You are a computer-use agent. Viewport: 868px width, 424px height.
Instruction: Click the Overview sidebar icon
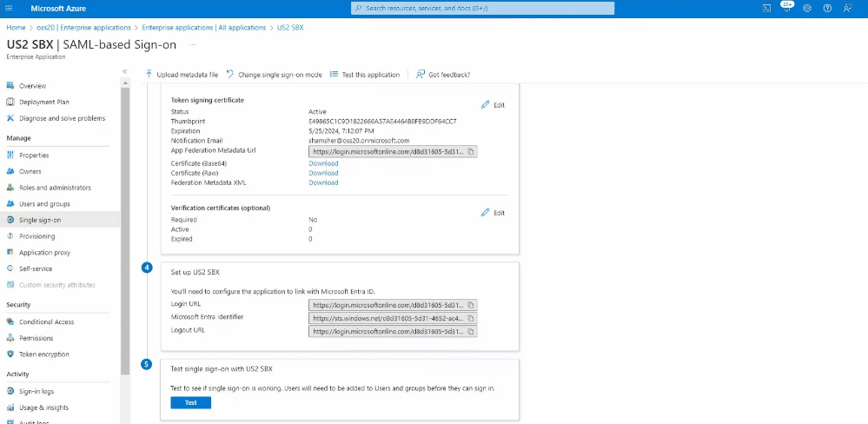tap(10, 86)
